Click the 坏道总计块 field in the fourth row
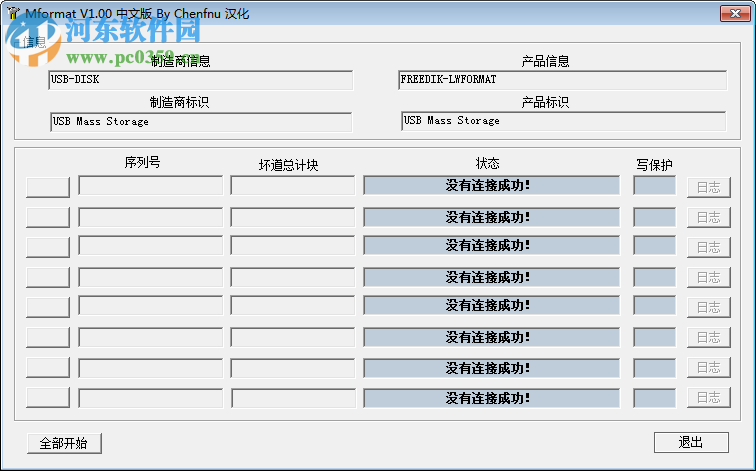 [293, 278]
